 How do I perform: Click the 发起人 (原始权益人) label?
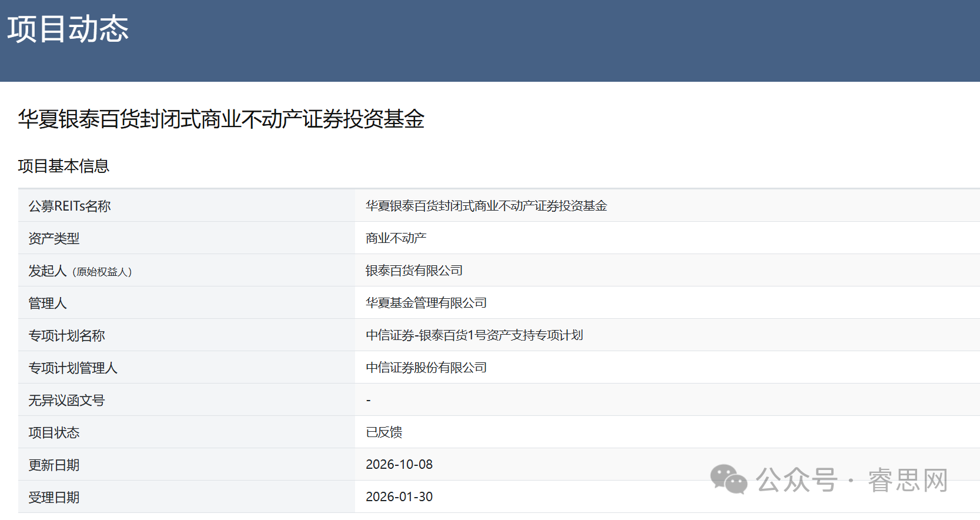pyautogui.click(x=80, y=271)
